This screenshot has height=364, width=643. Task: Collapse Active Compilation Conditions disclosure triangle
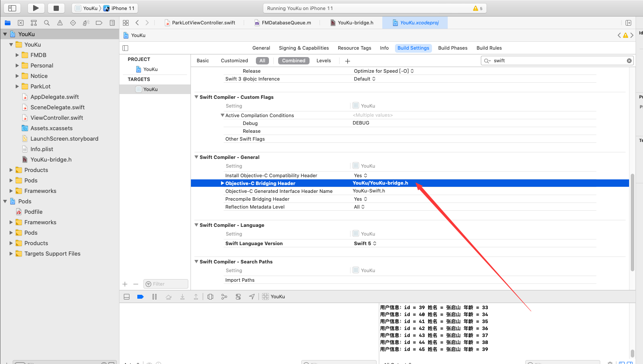pos(222,115)
